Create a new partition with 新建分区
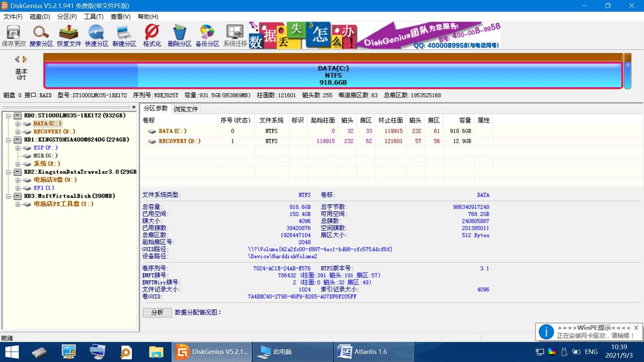 (x=124, y=35)
